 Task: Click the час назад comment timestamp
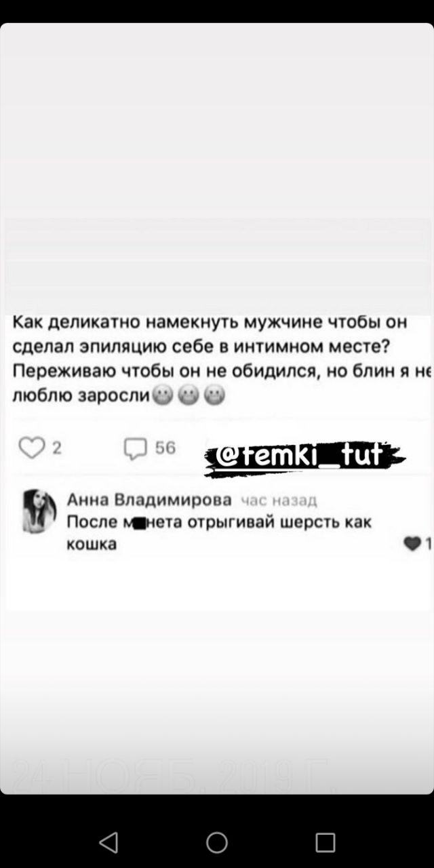(279, 500)
